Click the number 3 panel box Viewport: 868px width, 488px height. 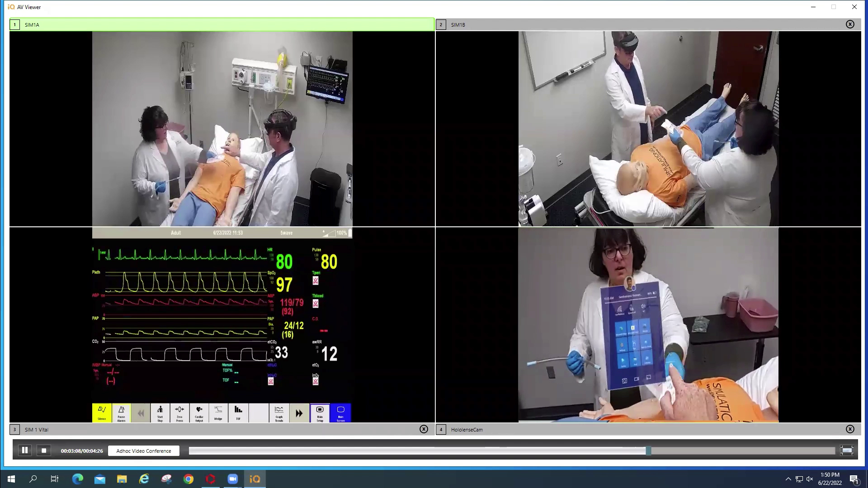click(14, 430)
